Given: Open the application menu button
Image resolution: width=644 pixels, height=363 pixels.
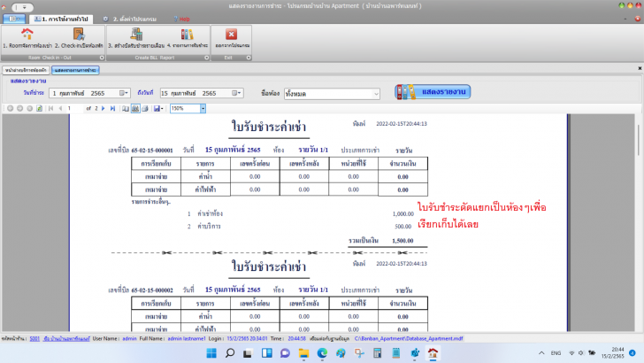Looking at the screenshot, I should click(x=14, y=19).
